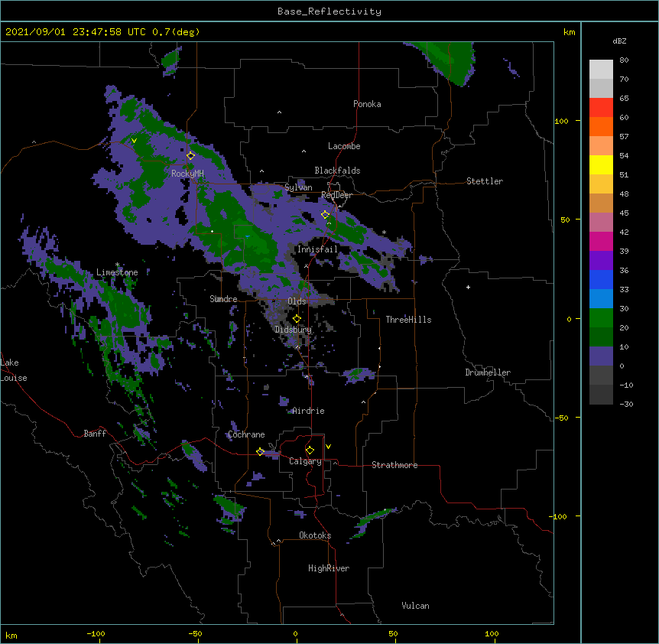Pick the light gray 80-70 dBZ legend swatch
659x644 pixels.
pyautogui.click(x=601, y=70)
